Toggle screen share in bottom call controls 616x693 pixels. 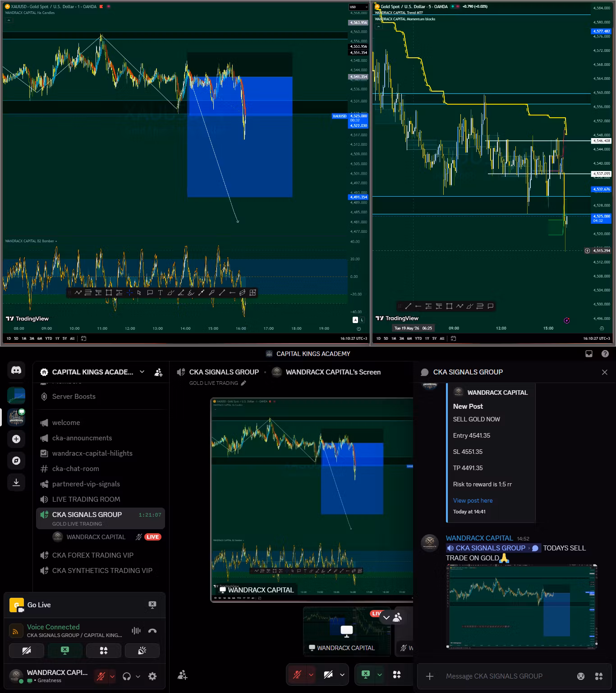pos(366,675)
